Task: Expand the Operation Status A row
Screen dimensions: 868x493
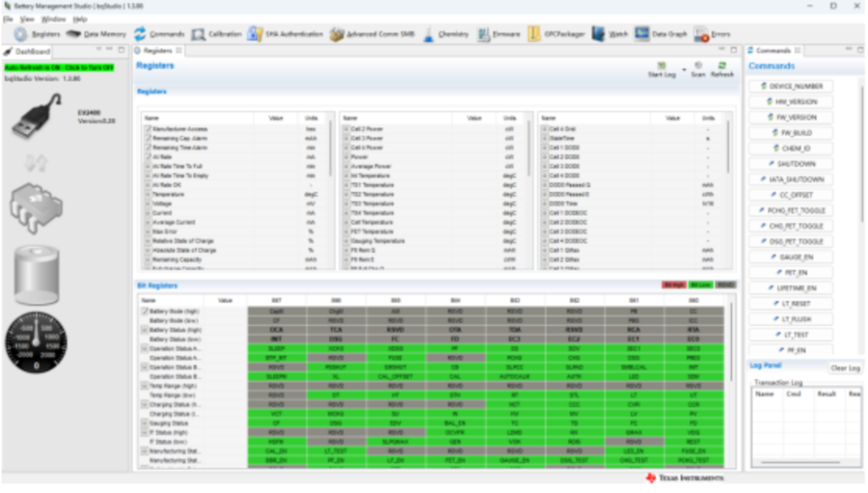Action: 145,349
